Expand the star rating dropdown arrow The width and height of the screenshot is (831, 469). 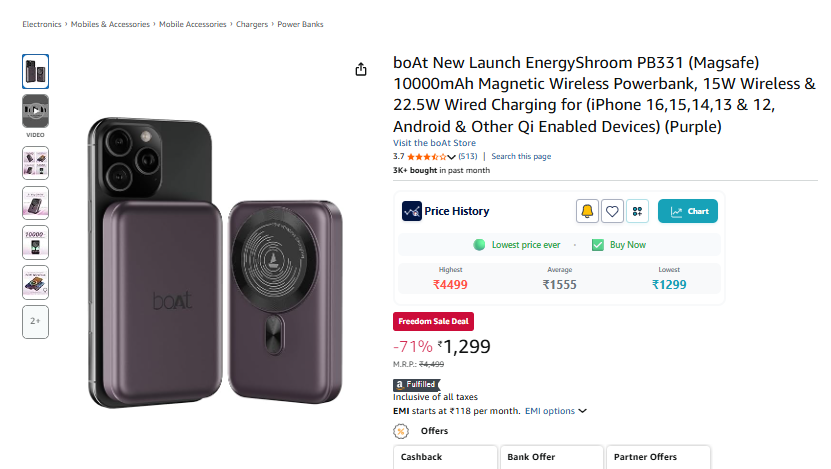pos(451,157)
